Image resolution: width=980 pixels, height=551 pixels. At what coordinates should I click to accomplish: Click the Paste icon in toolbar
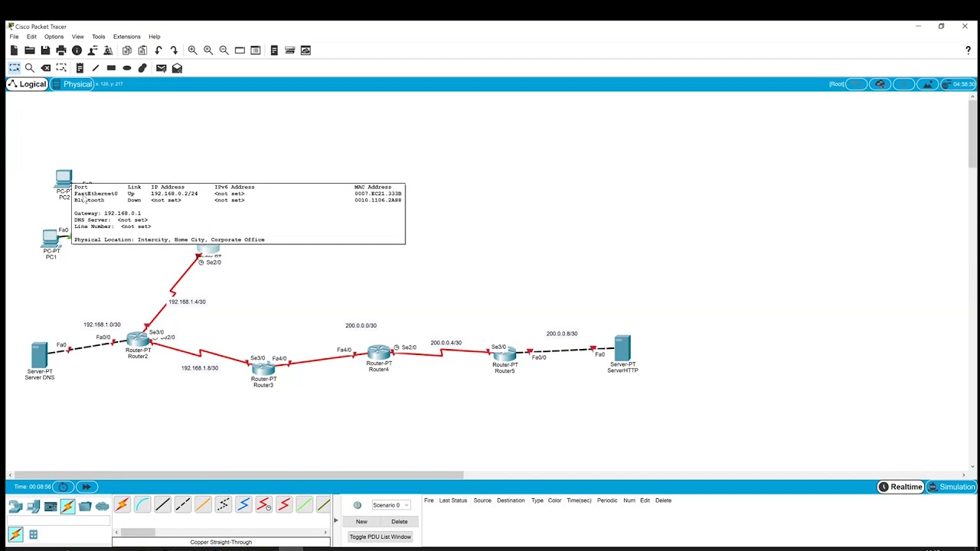pyautogui.click(x=142, y=51)
